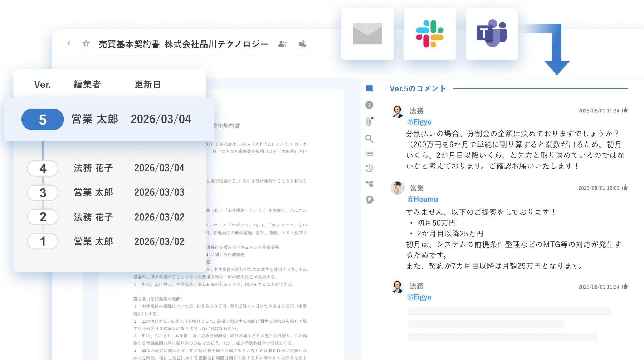644x360 pixels.
Task: Open the comments panel icon
Action: tap(369, 88)
